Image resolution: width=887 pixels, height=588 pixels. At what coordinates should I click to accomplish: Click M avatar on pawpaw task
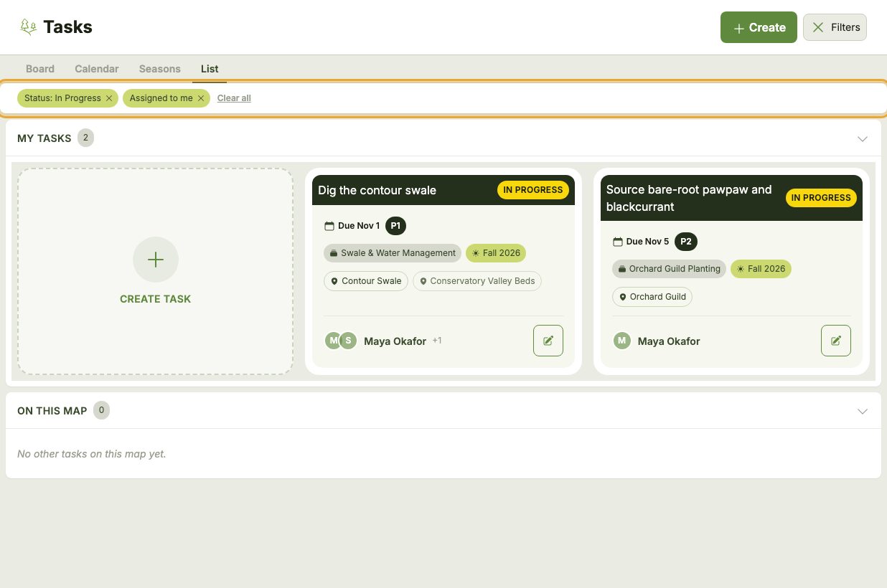coord(621,341)
